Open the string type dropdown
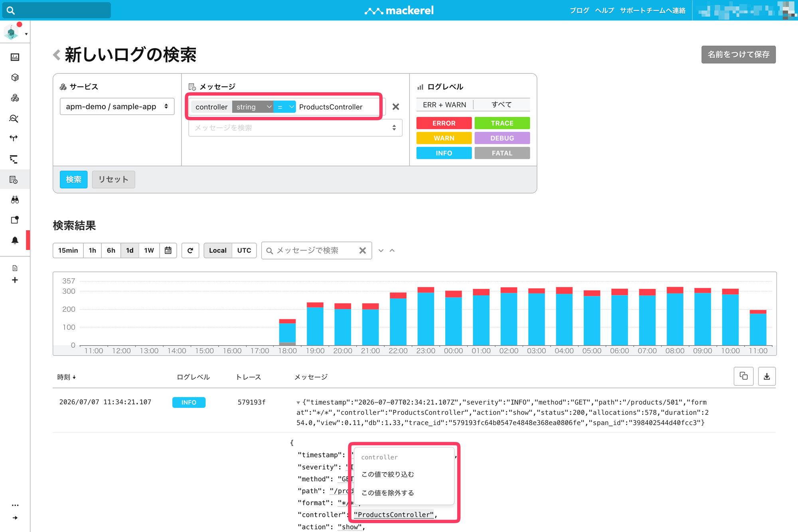Screen dimensions: 798x532 pyautogui.click(x=253, y=107)
